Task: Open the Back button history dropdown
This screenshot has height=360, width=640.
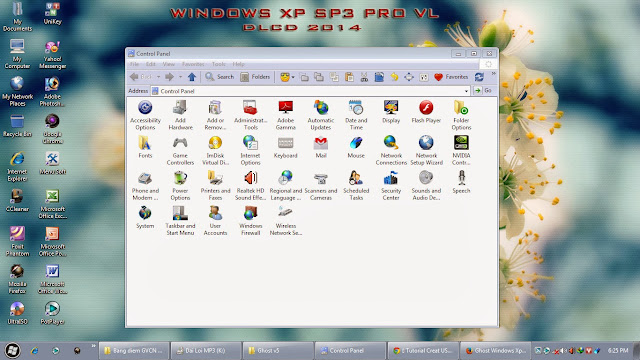Action: point(158,77)
